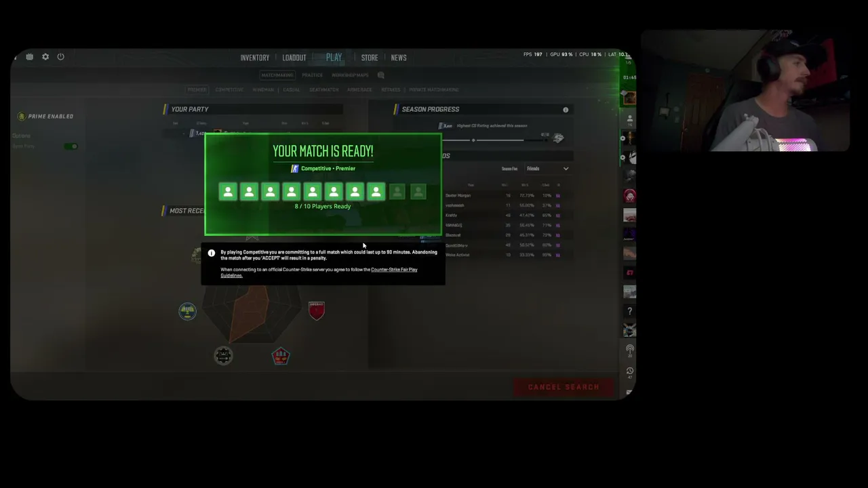
Task: Click the orange radar chart of map stats
Action: coord(252,314)
